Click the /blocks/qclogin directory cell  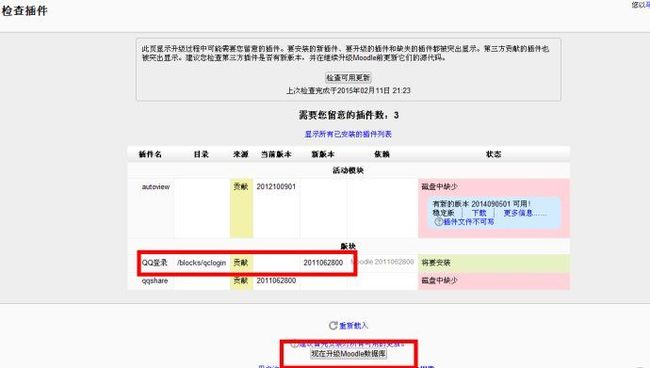pos(201,263)
